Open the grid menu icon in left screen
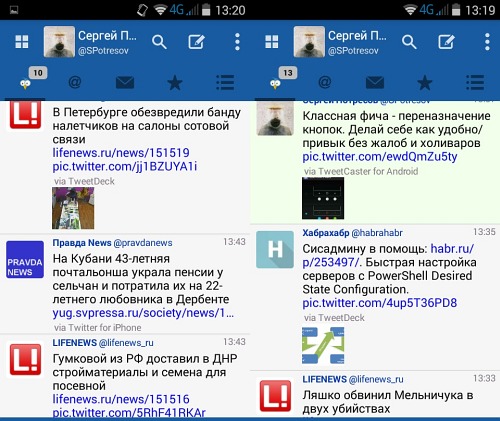Screen dimensions: 500x421 coord(22,42)
